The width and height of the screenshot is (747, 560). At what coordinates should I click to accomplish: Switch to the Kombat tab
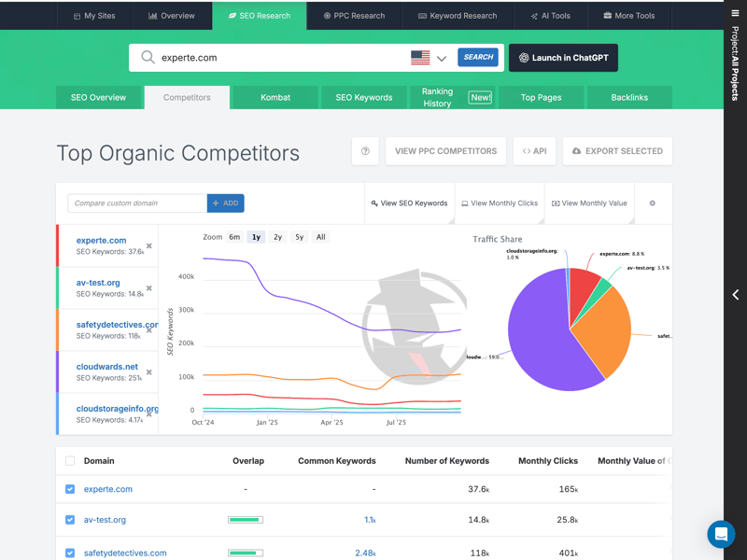click(275, 97)
